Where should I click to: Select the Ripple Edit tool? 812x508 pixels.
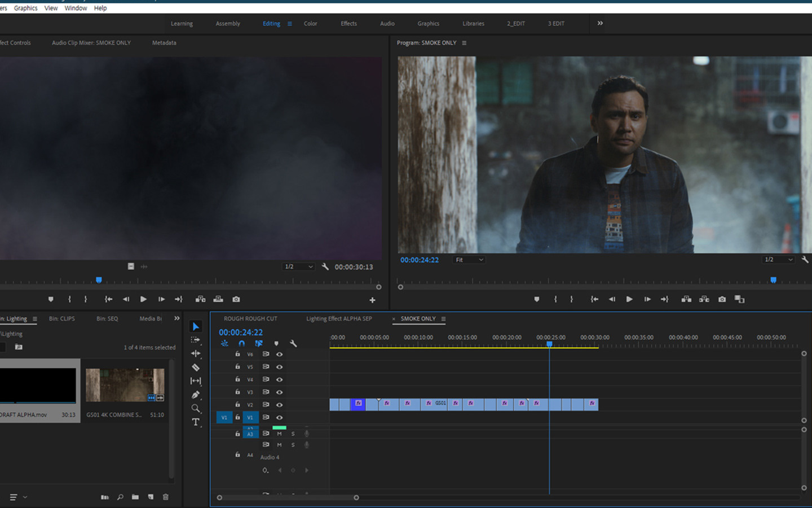coord(196,354)
